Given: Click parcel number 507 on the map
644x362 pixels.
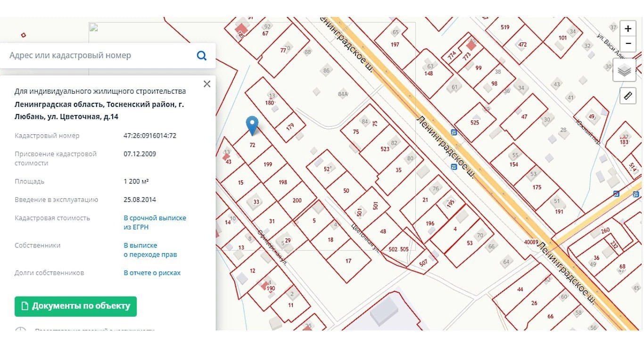Looking at the screenshot, I should pos(423,263).
